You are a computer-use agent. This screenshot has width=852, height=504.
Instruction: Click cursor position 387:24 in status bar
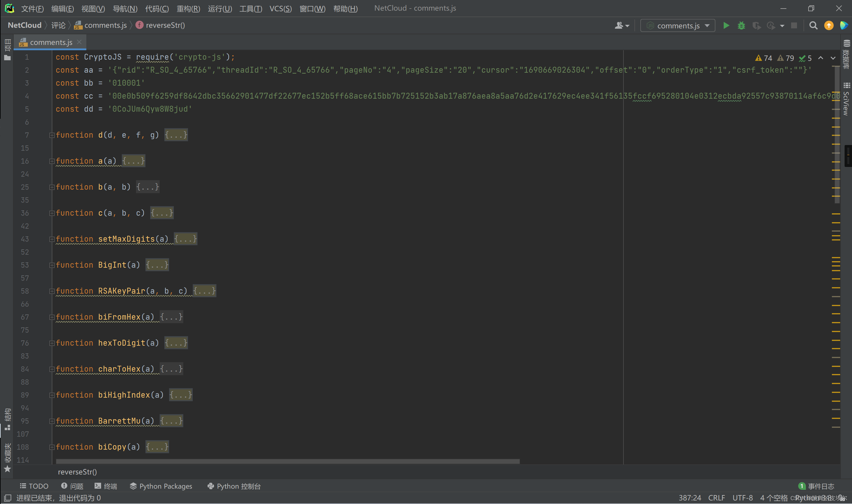coord(690,498)
